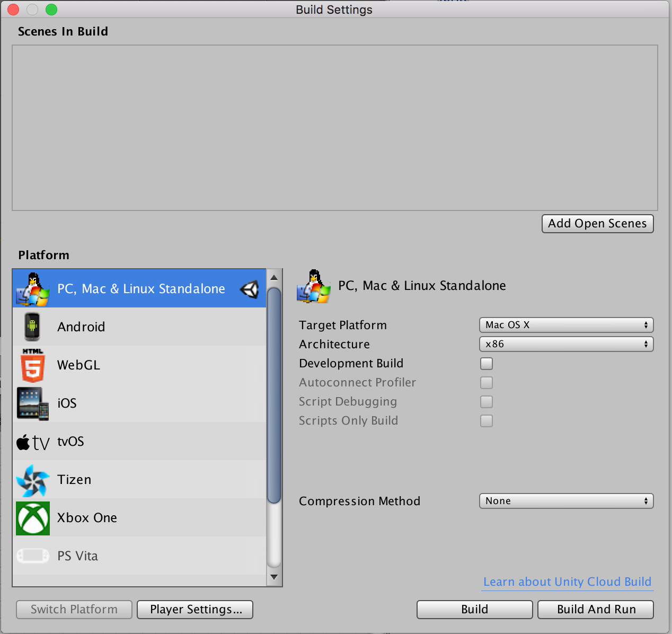672x634 pixels.
Task: Select tvOS in the platform list
Action: pos(139,441)
